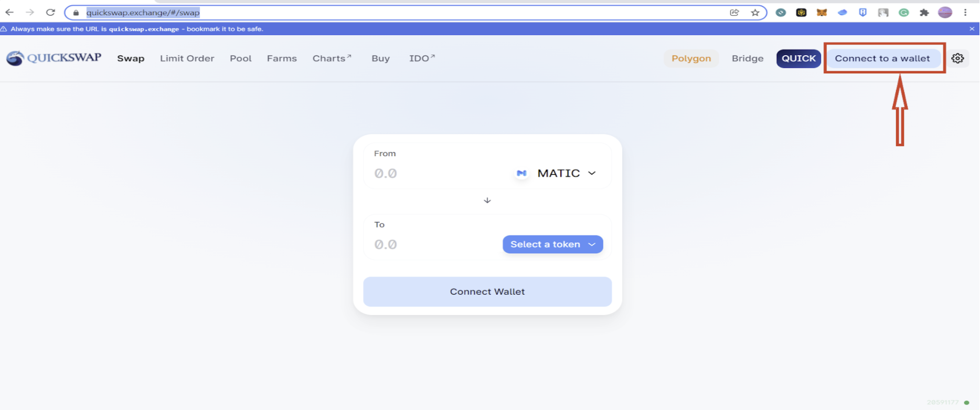The image size is (980, 410).
Task: Click the warning triangle icon in banner
Action: tap(4, 29)
